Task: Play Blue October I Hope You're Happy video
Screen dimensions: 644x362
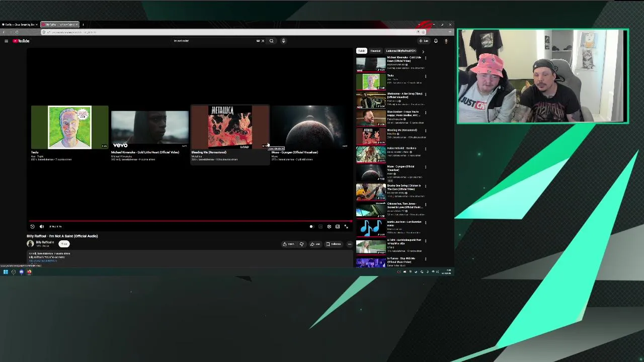Action: pyautogui.click(x=390, y=118)
